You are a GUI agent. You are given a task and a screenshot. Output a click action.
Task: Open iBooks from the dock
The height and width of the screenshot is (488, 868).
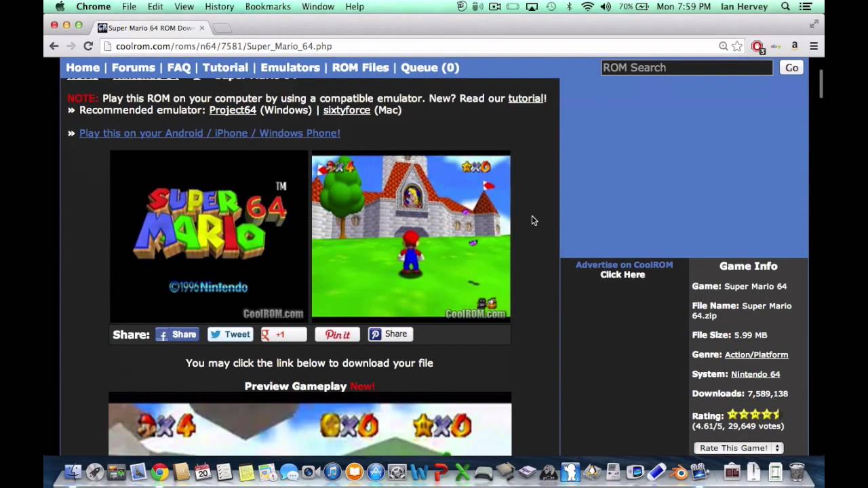click(354, 472)
